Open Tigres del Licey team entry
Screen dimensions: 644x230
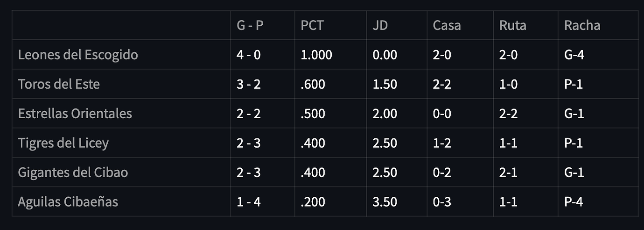[x=63, y=143]
